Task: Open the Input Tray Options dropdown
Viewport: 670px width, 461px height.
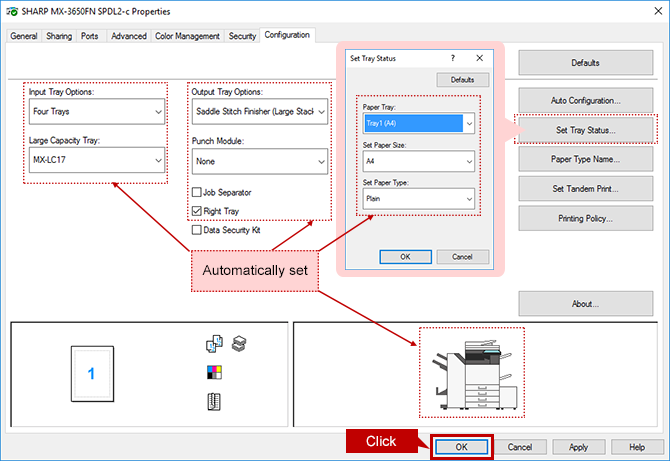Action: coord(97,112)
